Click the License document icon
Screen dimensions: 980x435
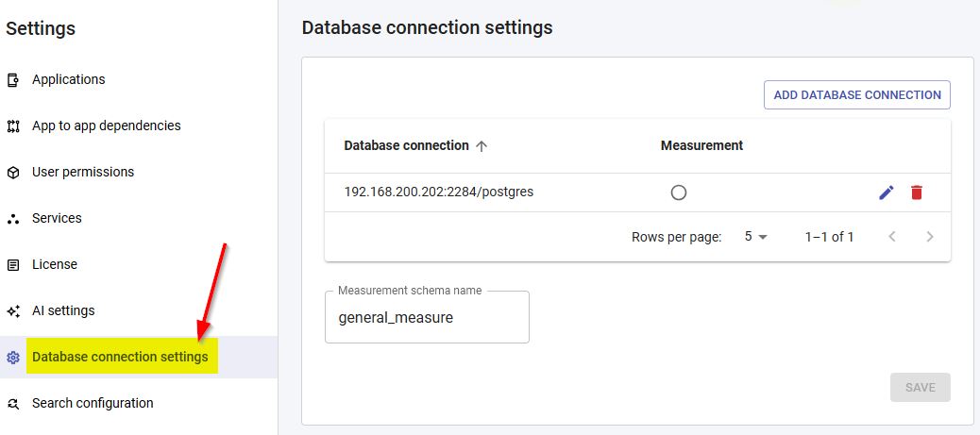click(x=13, y=265)
